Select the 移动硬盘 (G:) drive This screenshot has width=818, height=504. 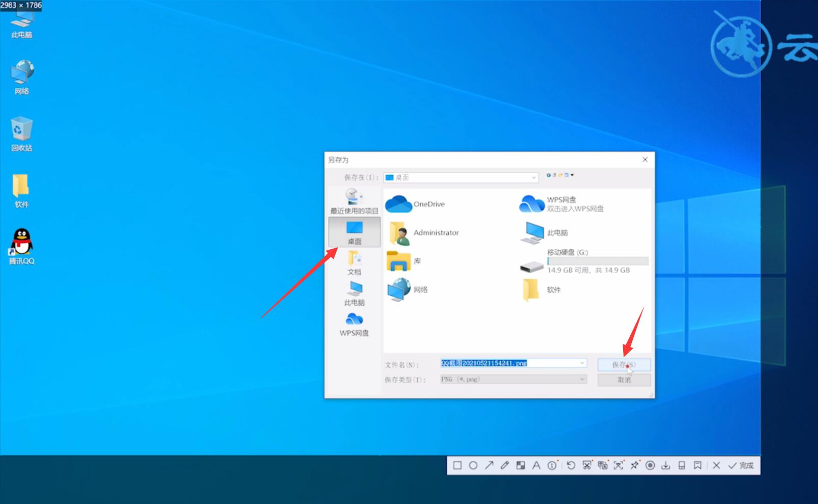(584, 261)
